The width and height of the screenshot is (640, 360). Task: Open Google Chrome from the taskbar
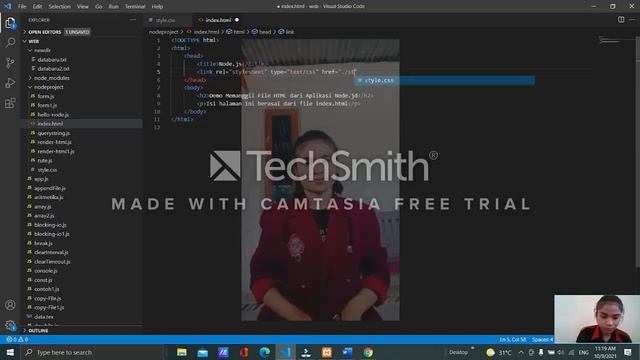[x=368, y=352]
